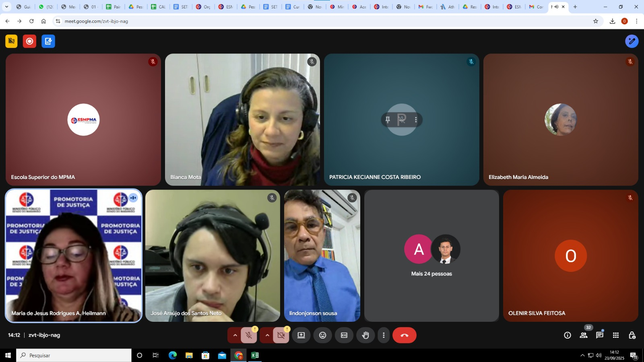Open the chat with everyone panel

click(600, 335)
